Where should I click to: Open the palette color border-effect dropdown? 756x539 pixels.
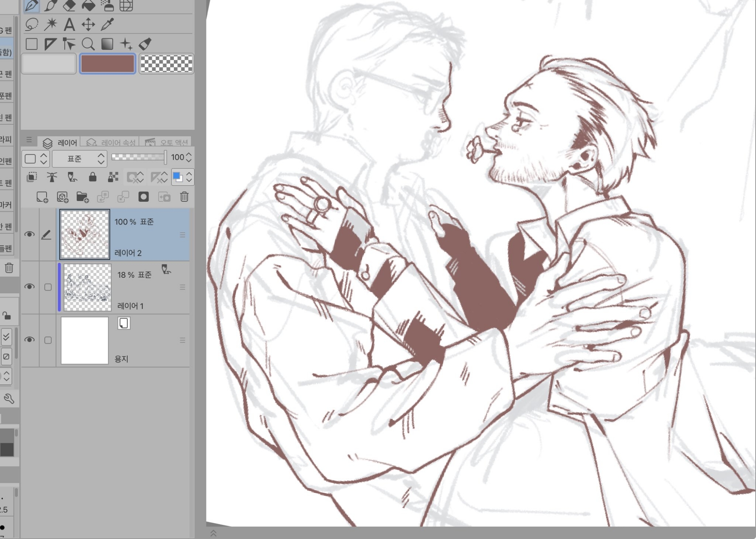point(183,177)
